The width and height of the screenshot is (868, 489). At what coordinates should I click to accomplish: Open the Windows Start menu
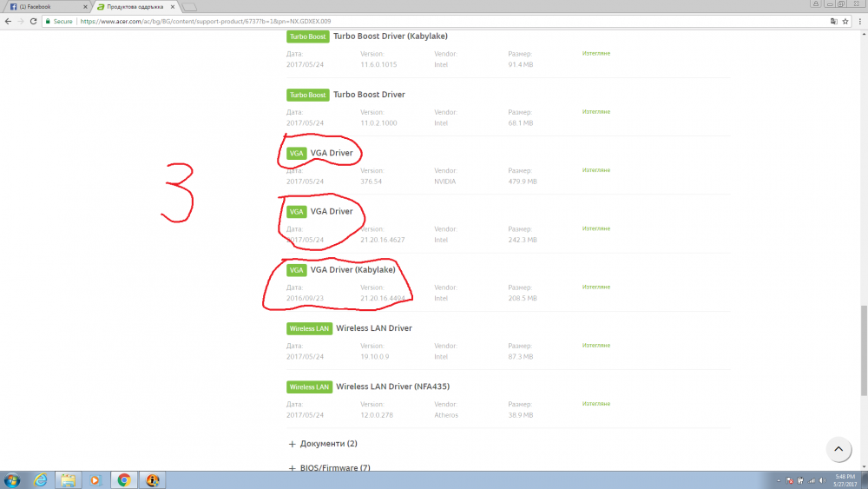click(x=12, y=480)
